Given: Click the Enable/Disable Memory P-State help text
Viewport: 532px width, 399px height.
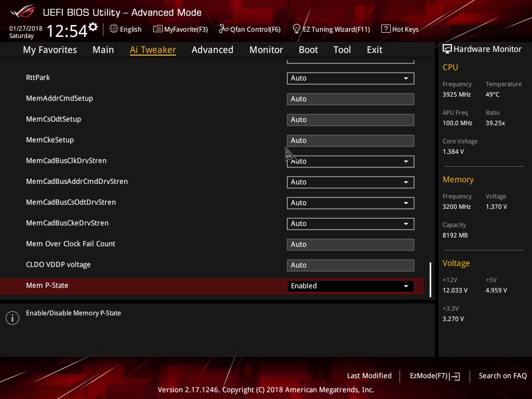Looking at the screenshot, I should [x=73, y=313].
